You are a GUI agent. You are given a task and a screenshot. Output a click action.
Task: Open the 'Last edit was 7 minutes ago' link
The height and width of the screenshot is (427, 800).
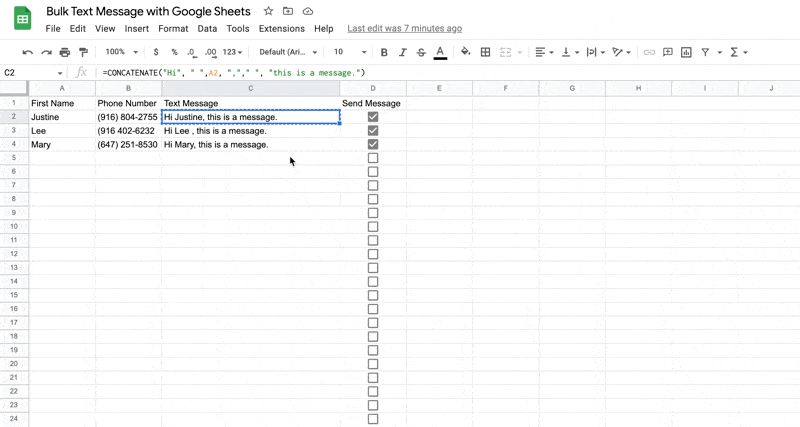click(405, 29)
